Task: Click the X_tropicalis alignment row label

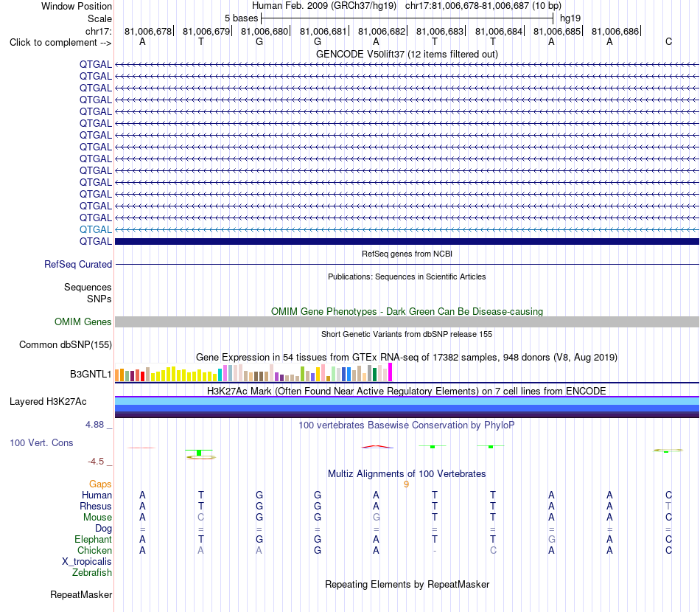Action: [x=87, y=562]
